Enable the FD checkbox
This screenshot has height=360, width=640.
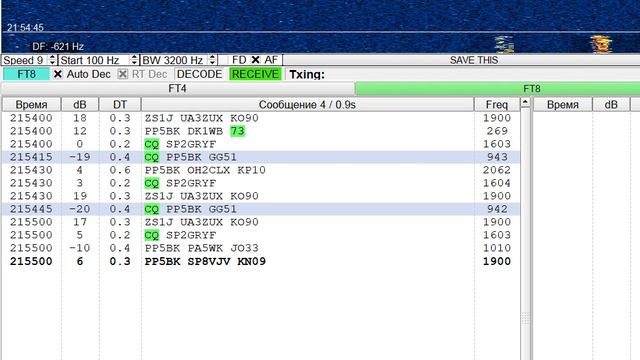(224, 60)
